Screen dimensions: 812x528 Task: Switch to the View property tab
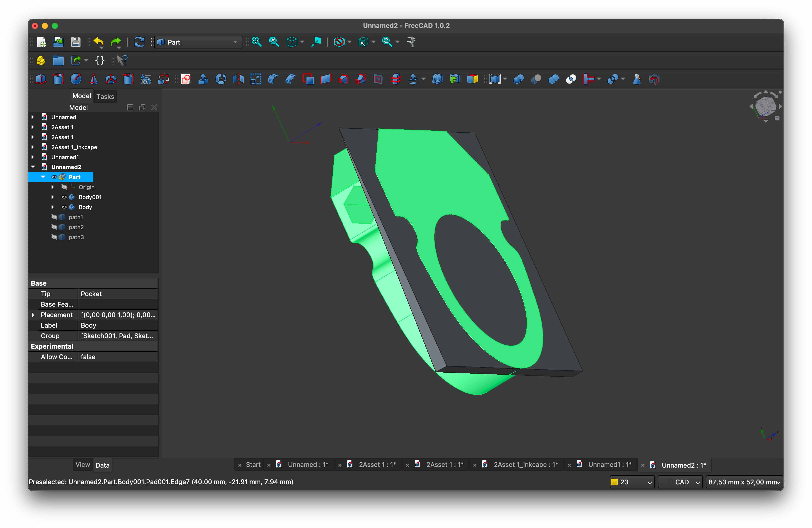coord(82,465)
